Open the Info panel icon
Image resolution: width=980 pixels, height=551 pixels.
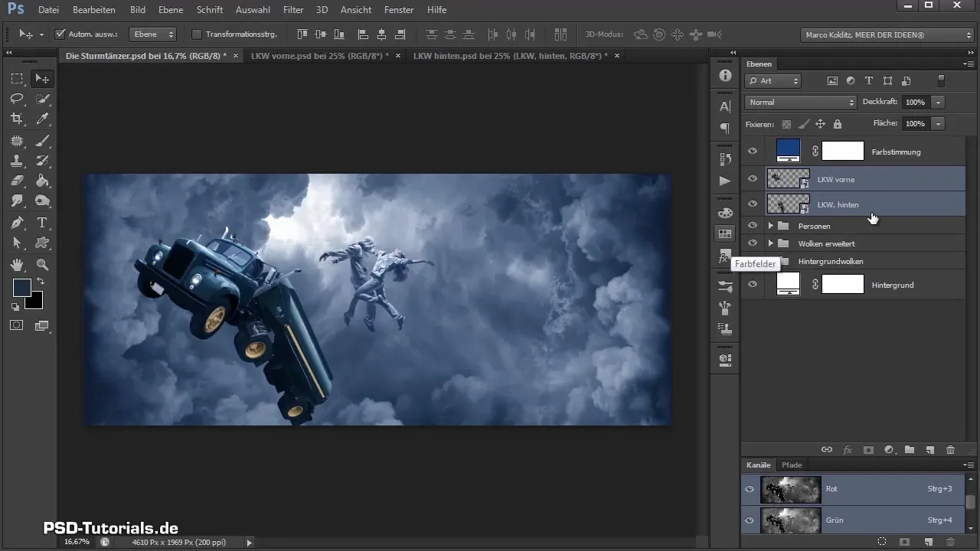point(725,76)
